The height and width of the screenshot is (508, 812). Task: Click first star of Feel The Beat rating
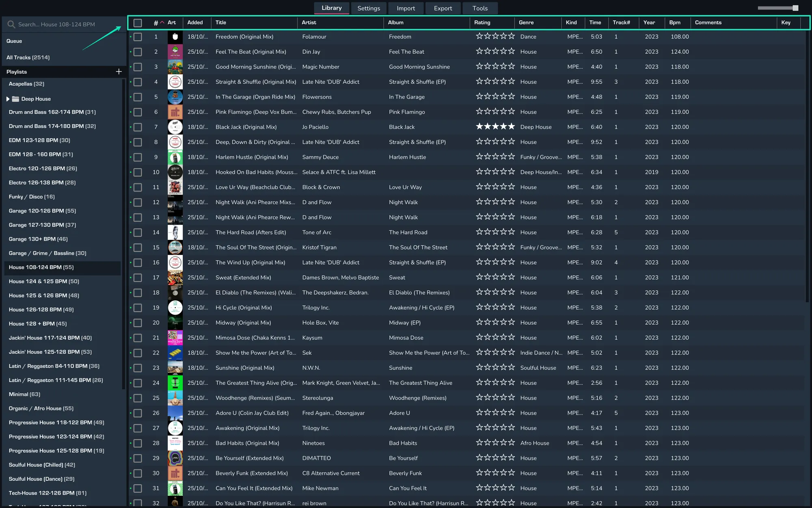coord(479,52)
